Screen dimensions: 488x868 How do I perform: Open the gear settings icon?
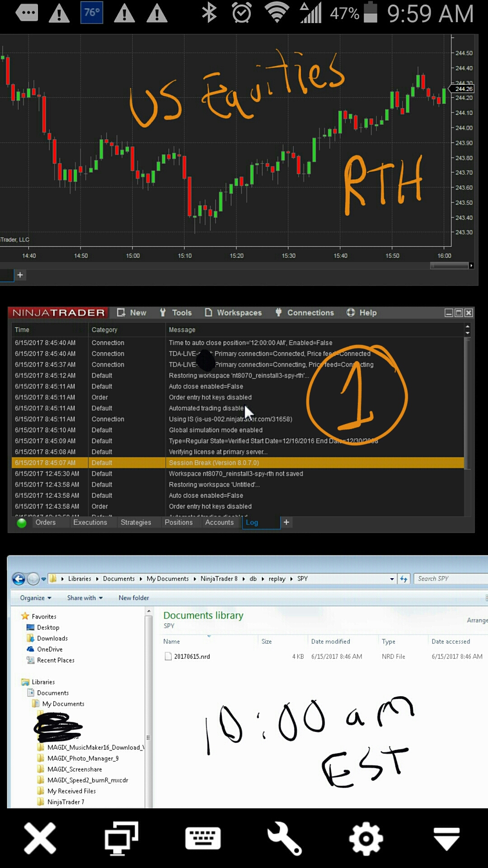(366, 839)
